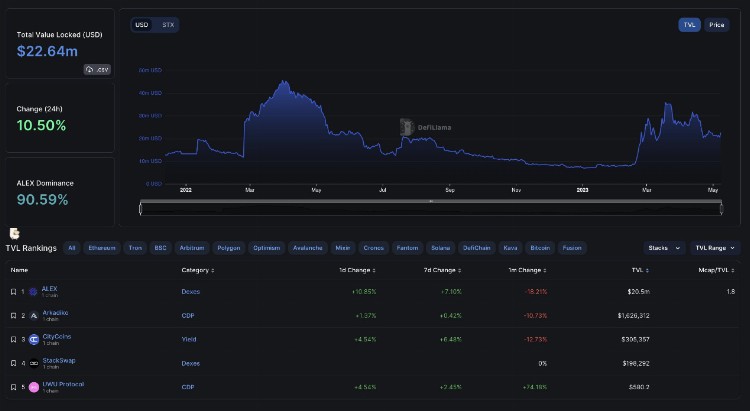Expand the TVL Range dropdown
Image resolution: width=750 pixels, height=411 pixels.
(x=715, y=247)
